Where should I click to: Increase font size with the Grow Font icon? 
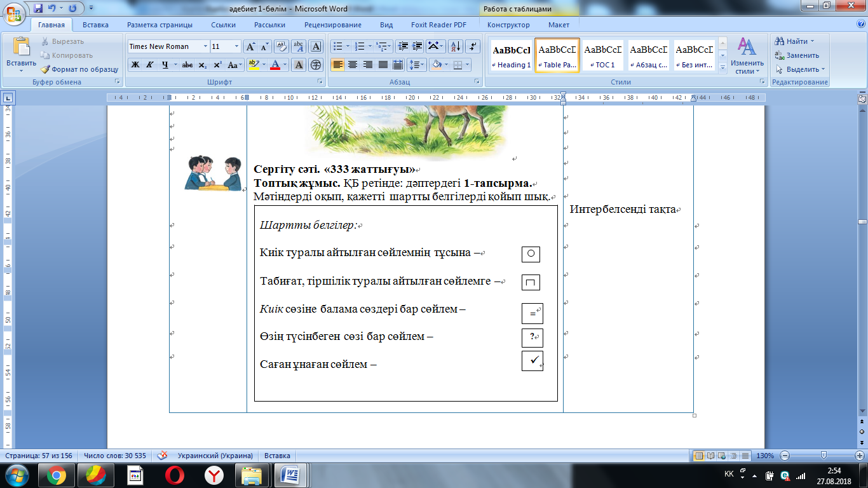coord(250,46)
